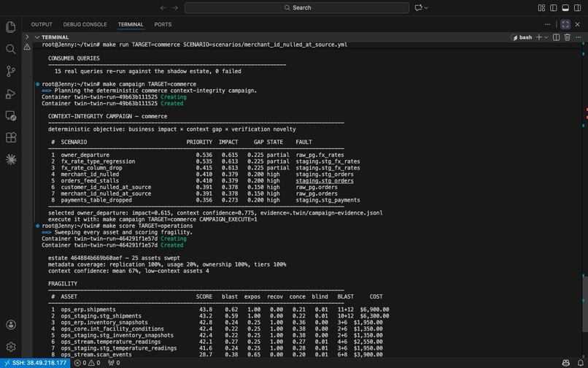Switch to the OUTPUT tab
588x368 pixels.
pyautogui.click(x=42, y=24)
